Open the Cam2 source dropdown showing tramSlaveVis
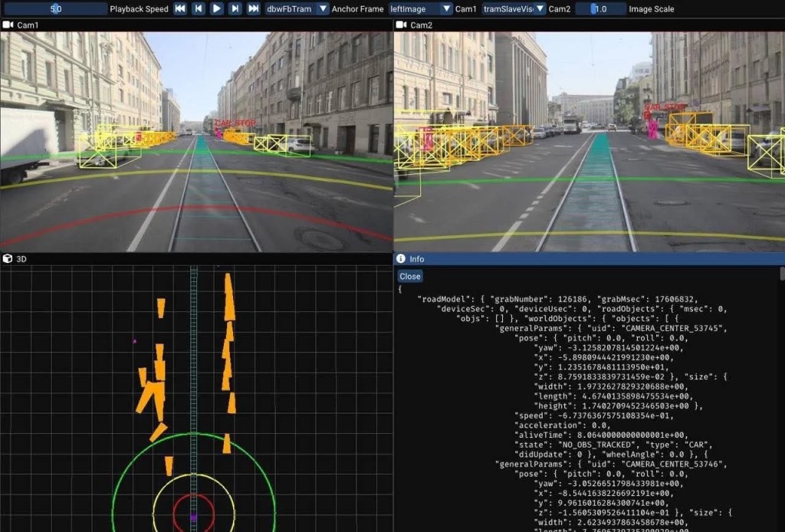This screenshot has width=785, height=532. (x=514, y=8)
